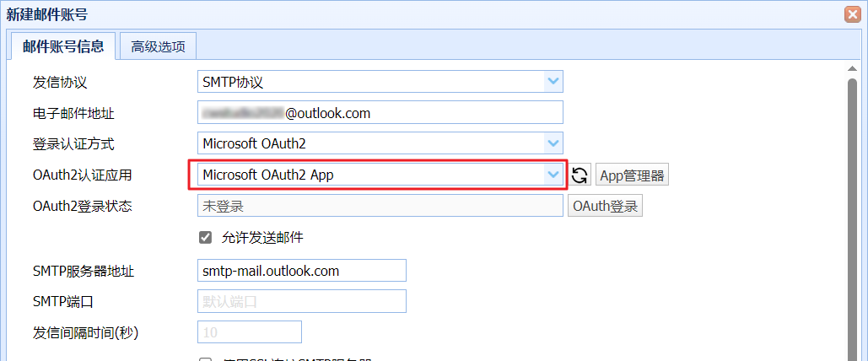This screenshot has height=361, width=868.
Task: Open the OAuth2认证应用 dropdown
Action: 552,175
